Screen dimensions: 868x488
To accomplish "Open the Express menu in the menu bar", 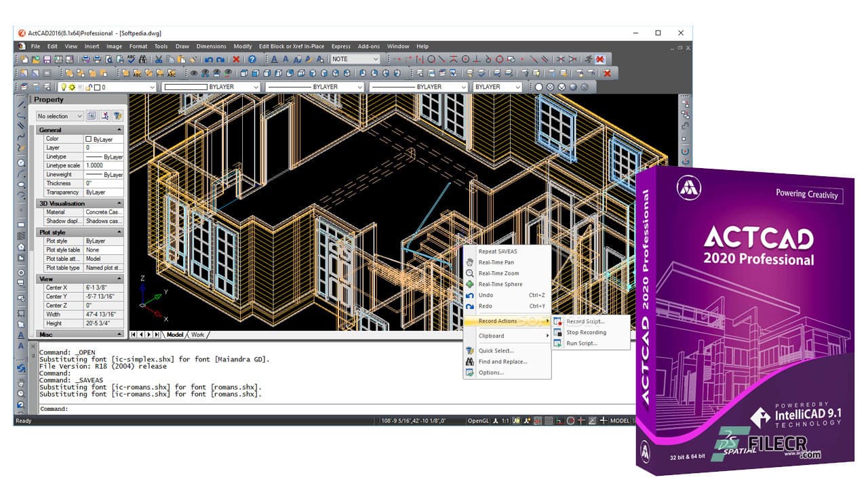I will [x=340, y=46].
